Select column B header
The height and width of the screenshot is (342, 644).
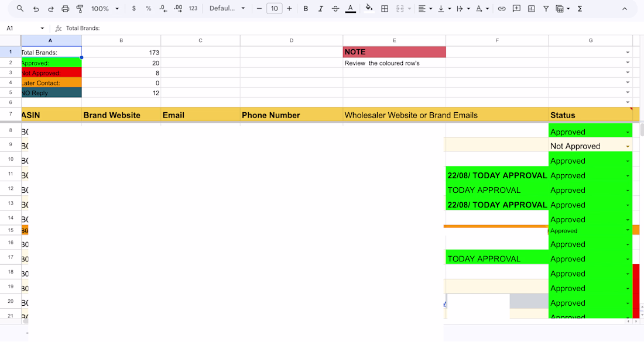pos(121,40)
